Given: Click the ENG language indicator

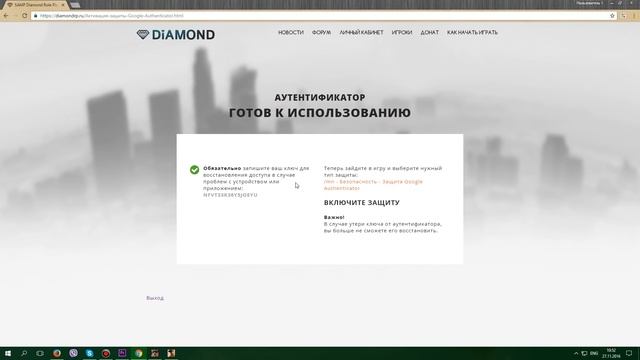Looking at the screenshot, I should point(594,353).
